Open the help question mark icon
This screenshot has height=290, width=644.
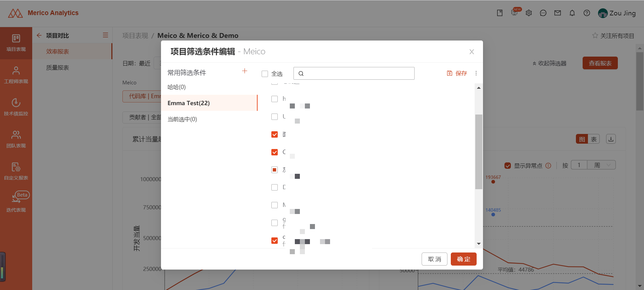point(587,13)
